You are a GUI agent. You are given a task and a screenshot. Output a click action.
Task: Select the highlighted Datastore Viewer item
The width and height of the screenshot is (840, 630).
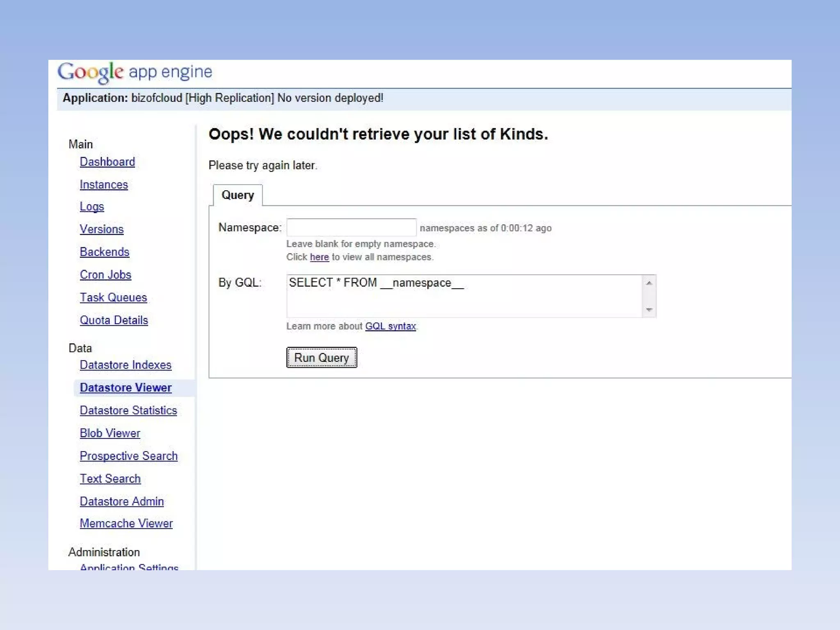point(126,388)
